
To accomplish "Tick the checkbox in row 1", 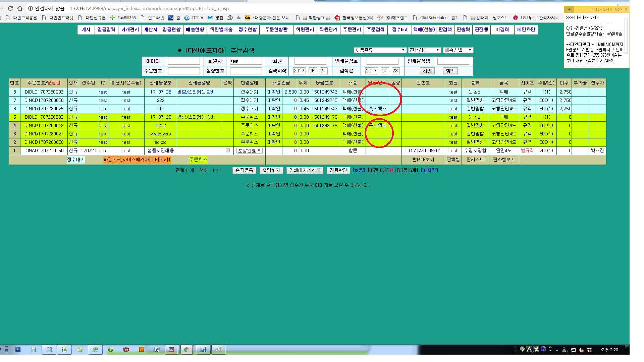I will tap(228, 150).
